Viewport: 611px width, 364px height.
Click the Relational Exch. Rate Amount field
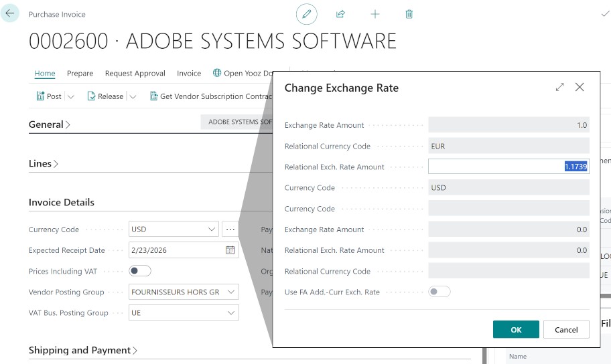[x=508, y=167]
